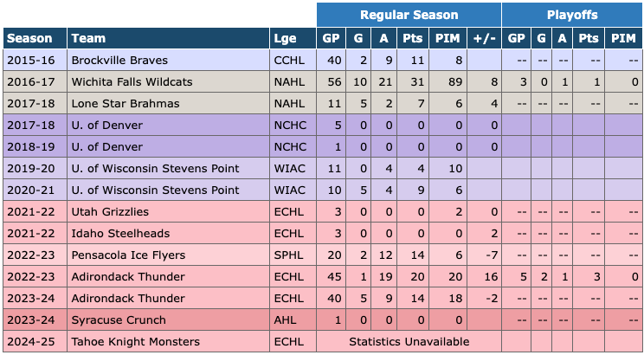Select the Lone Star Brahmas team
The image size is (644, 355).
pyautogui.click(x=126, y=104)
